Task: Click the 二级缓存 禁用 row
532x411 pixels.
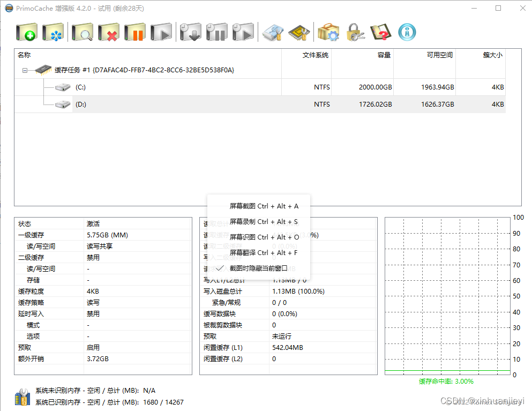Action: point(103,257)
